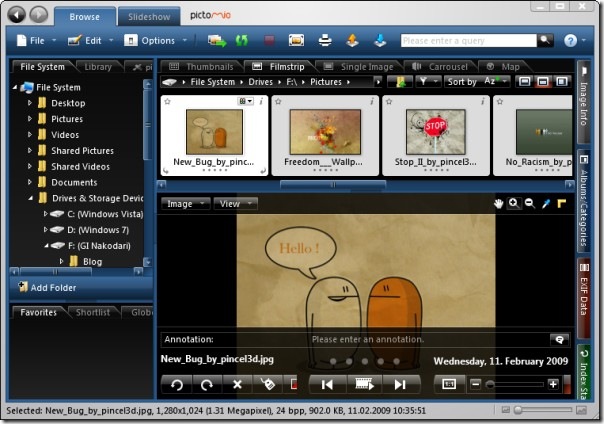Select the hand pan tool
Viewport: 604px width, 424px height.
[498, 203]
